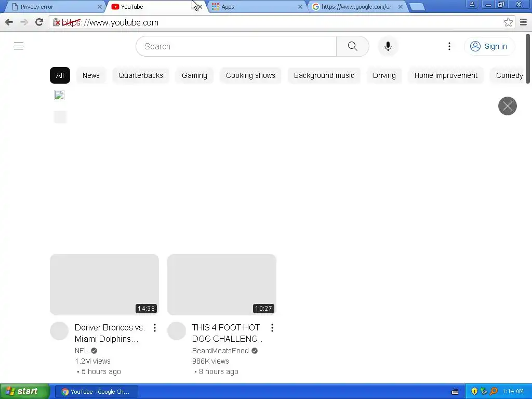Select the Home improvement filter chip
This screenshot has height=399, width=532.
click(x=445, y=75)
